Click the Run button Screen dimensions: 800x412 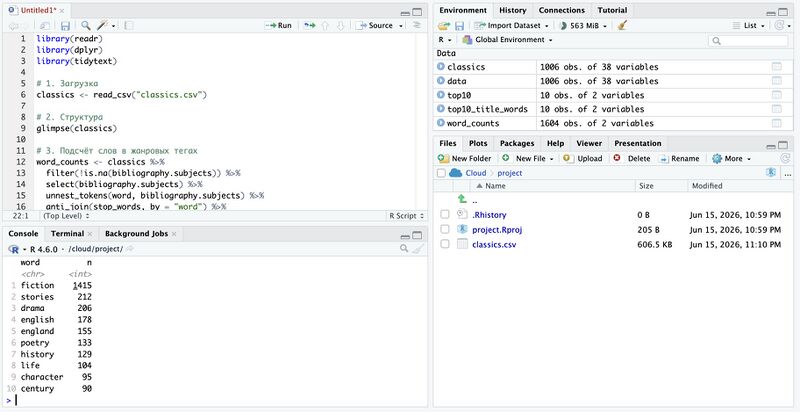[x=278, y=25]
